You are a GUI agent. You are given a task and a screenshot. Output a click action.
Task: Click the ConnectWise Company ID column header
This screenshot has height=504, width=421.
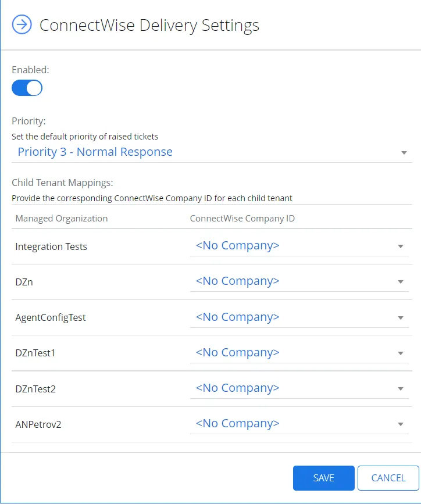point(242,219)
